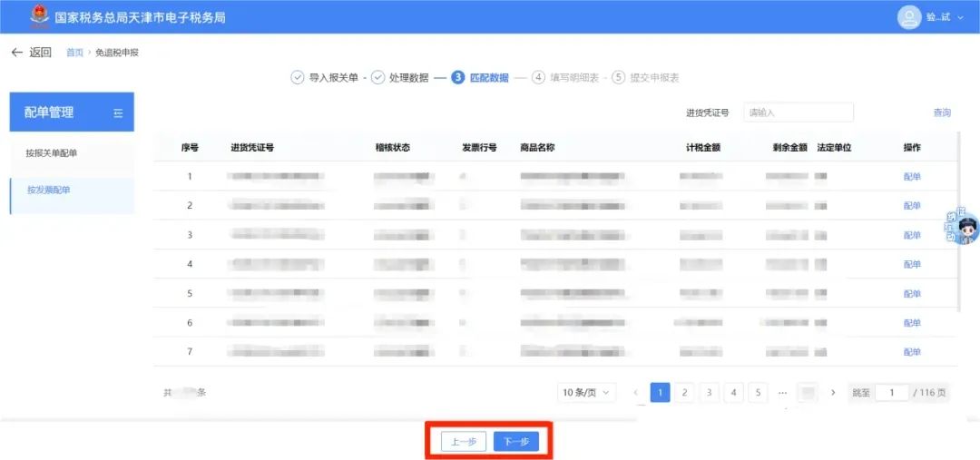
Task: Click the table's vertical scrollbar
Action: [x=959, y=221]
